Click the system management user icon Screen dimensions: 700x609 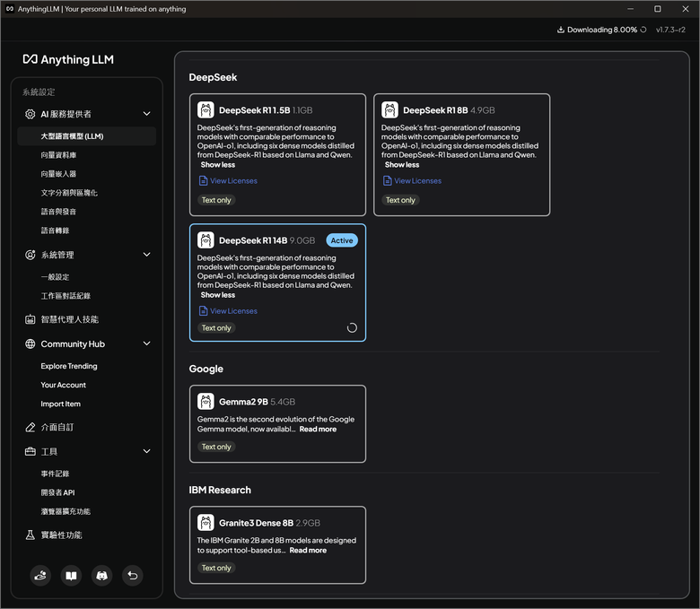pos(30,255)
